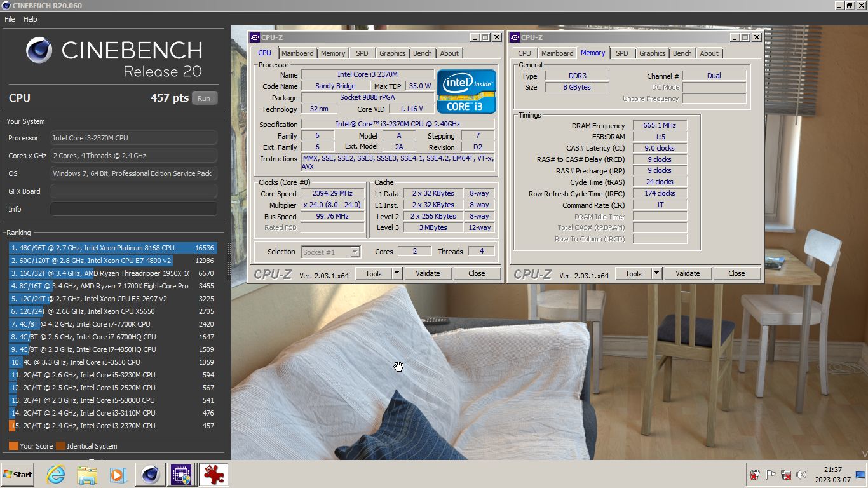This screenshot has width=868, height=488.
Task: Click the Info input field in Cinebench
Action: tap(133, 209)
